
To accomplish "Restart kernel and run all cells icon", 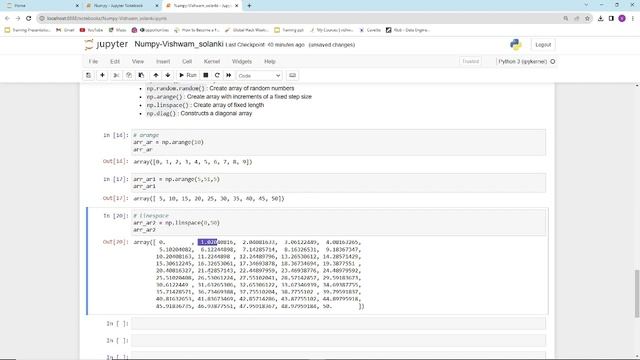I will pyautogui.click(x=229, y=76).
